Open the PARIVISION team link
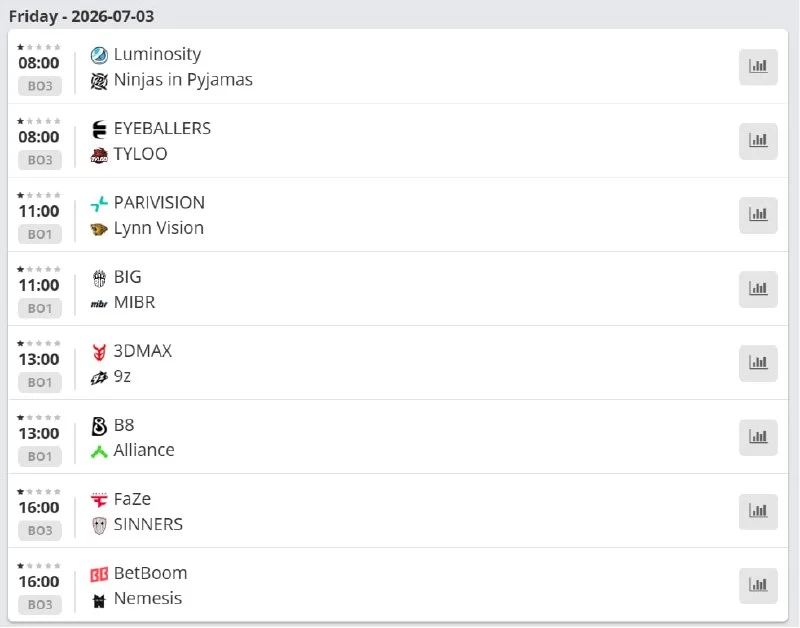The width and height of the screenshot is (800, 628). click(x=159, y=203)
